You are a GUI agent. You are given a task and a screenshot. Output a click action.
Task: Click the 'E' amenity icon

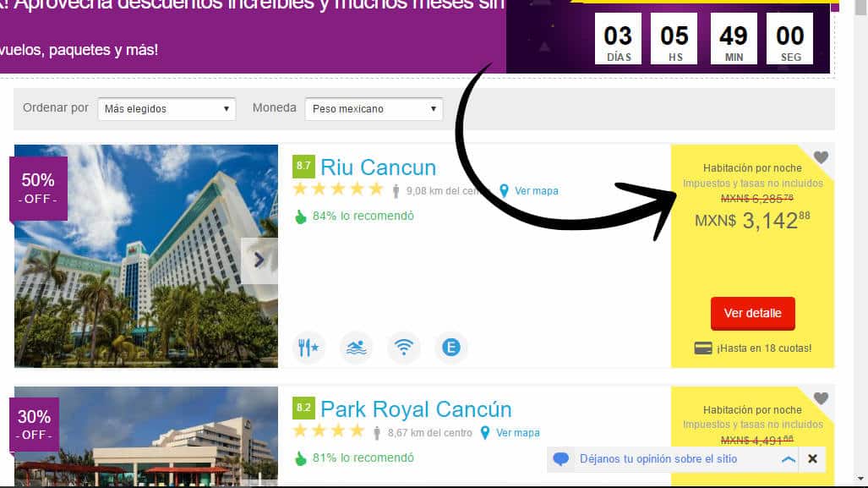tap(451, 348)
